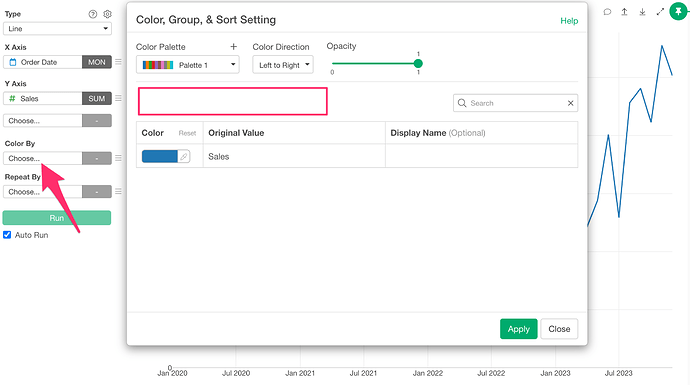Open chart comment icon
Image resolution: width=690 pixels, height=385 pixels.
607,12
